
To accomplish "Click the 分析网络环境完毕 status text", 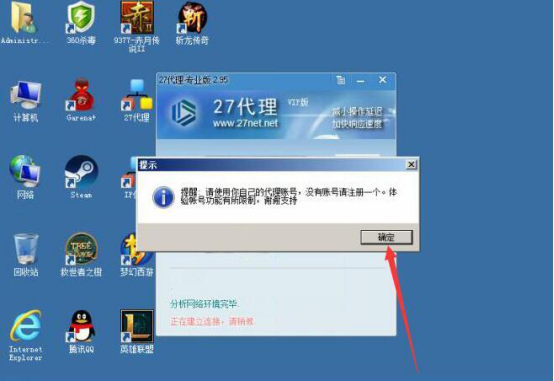I will click(205, 304).
